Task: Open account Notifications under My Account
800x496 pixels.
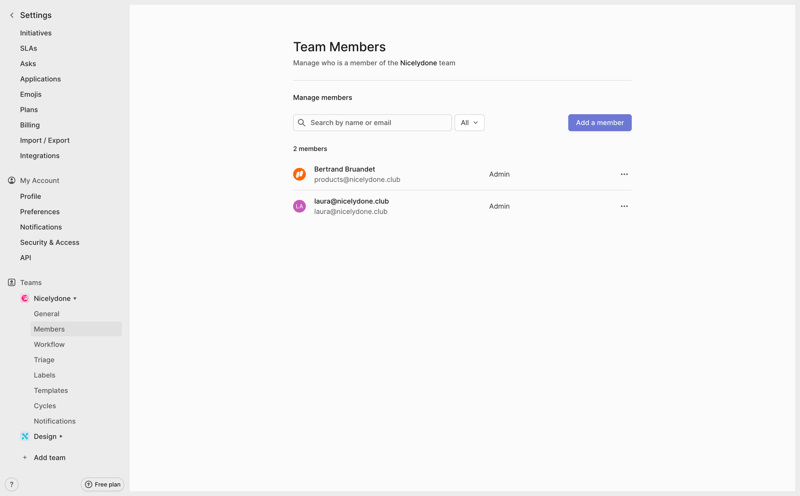Action: click(x=41, y=227)
